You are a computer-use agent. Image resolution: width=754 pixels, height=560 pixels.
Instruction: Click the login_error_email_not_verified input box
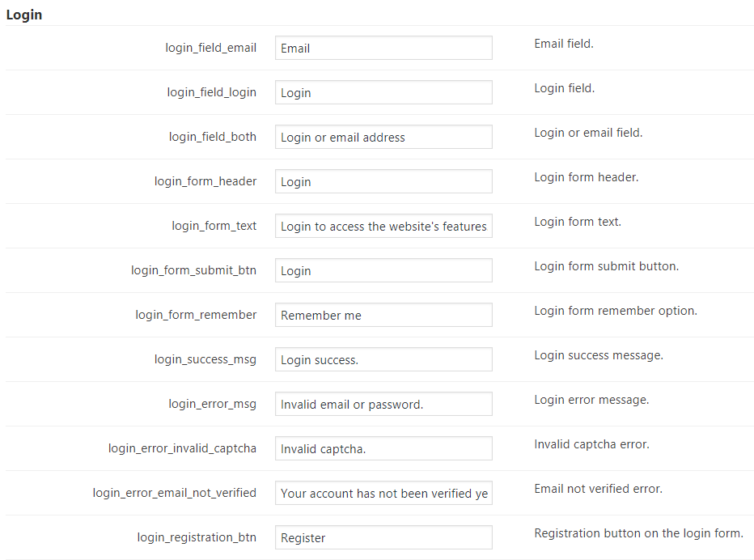(x=383, y=493)
